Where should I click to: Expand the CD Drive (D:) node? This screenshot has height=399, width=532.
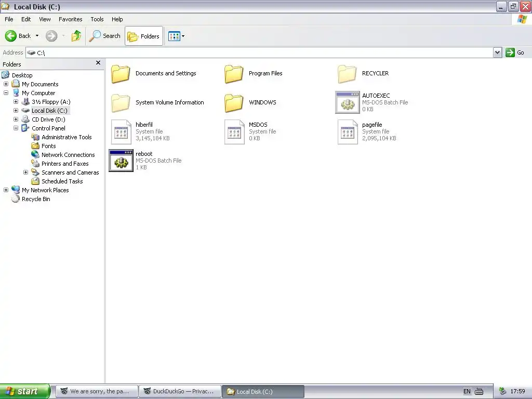tap(16, 119)
